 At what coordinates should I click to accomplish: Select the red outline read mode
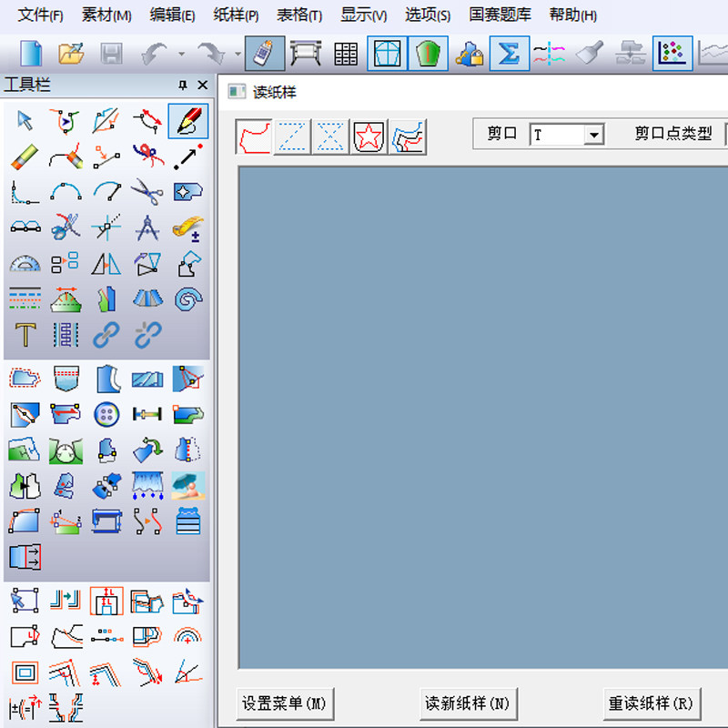click(254, 136)
